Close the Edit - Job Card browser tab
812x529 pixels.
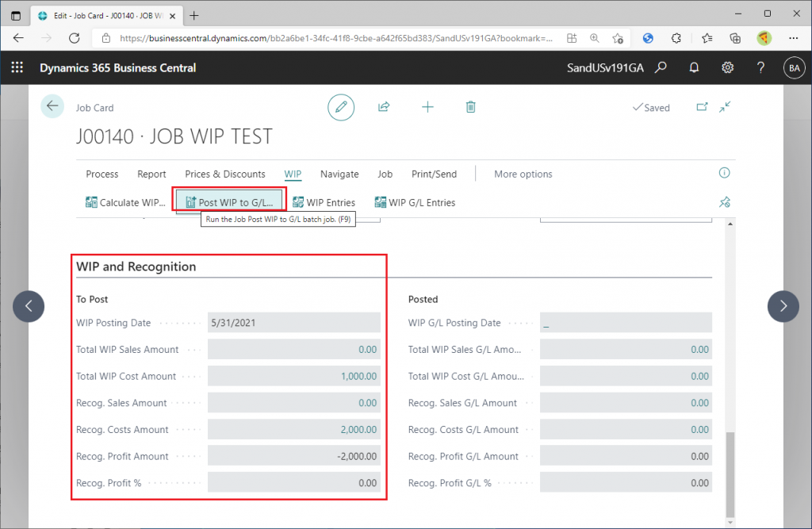tap(172, 16)
